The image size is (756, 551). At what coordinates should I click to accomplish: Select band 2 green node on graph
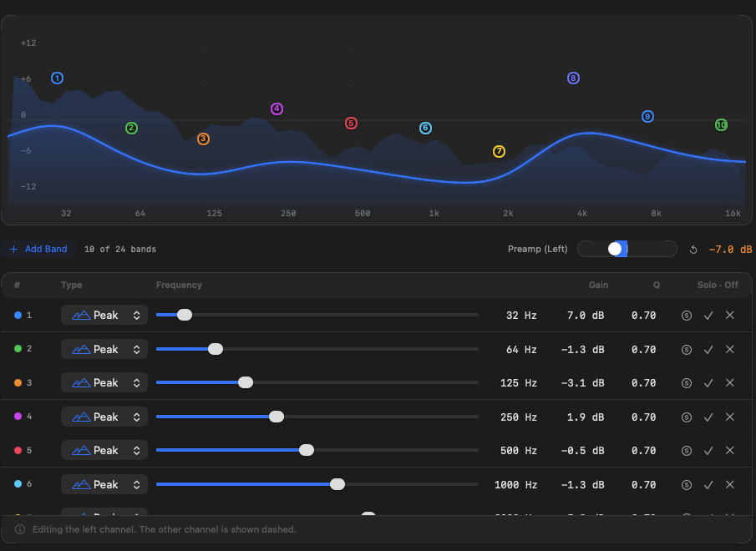132,128
